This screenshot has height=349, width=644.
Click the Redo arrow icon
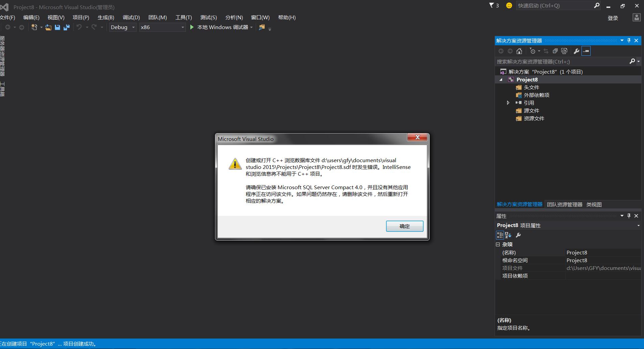[94, 27]
